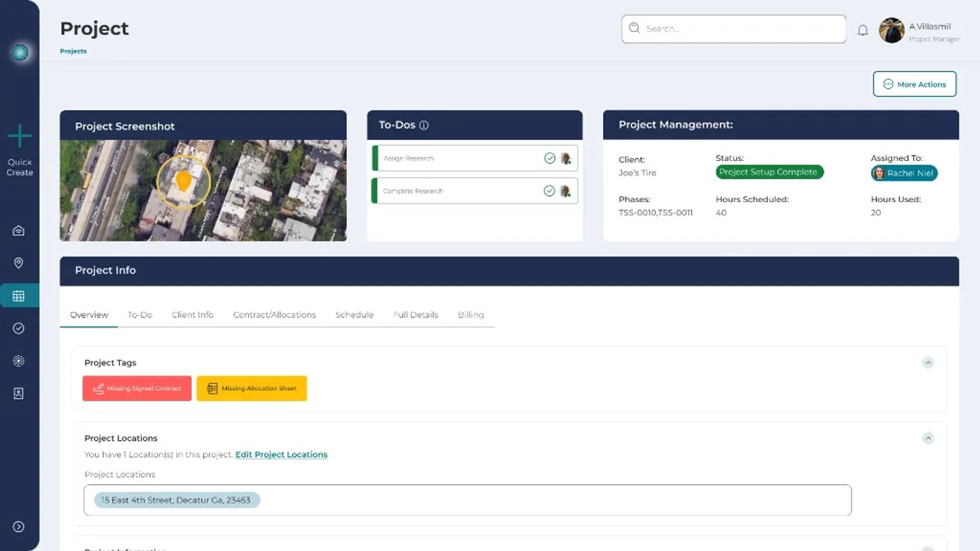Switch to the Schedule tab
980x551 pixels.
coord(355,315)
